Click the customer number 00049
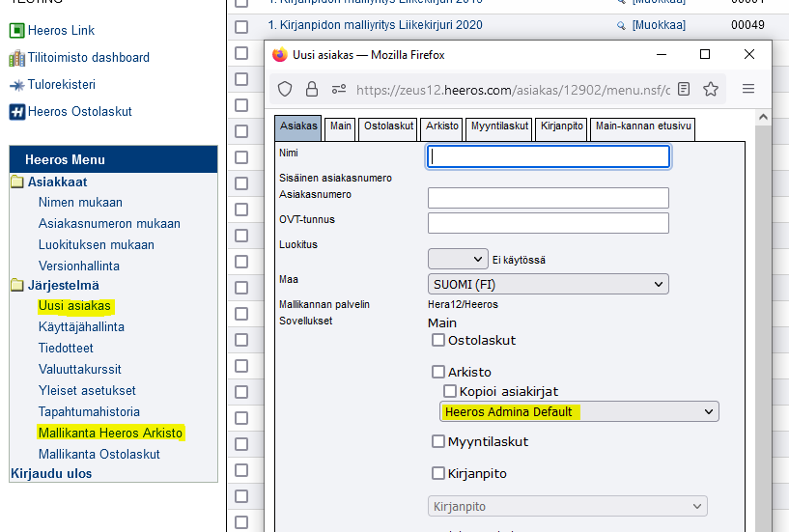This screenshot has width=789, height=532. click(x=747, y=25)
